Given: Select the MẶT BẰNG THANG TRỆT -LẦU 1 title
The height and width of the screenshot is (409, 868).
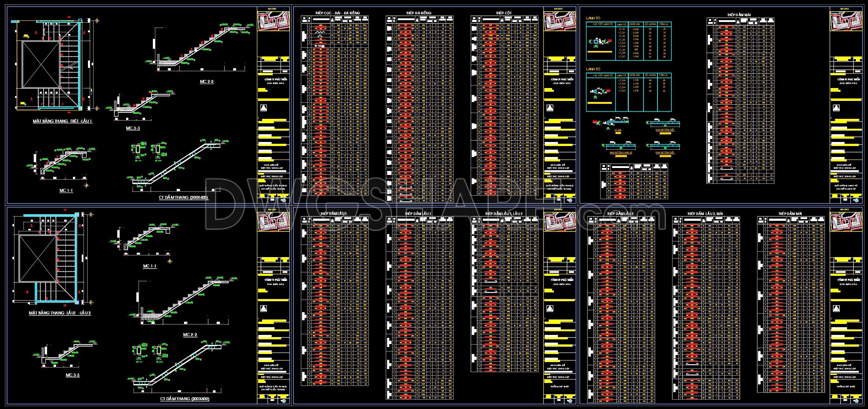Looking at the screenshot, I should (62, 121).
